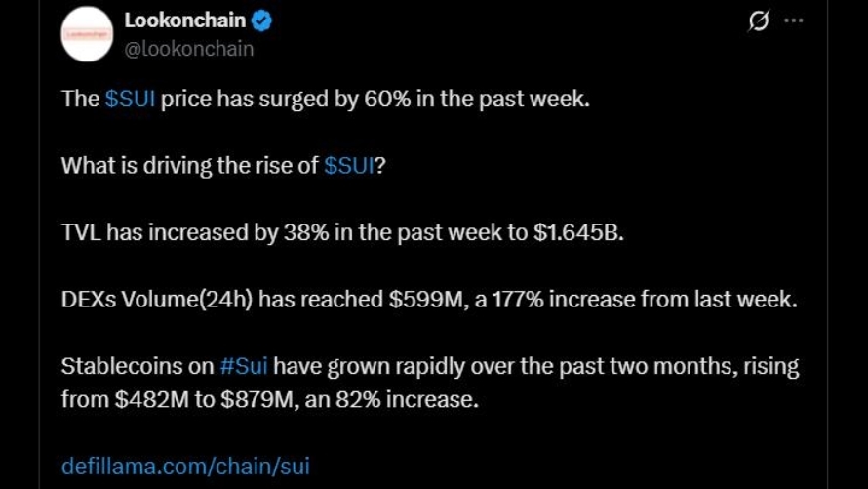Open the #Sui hashtag

point(244,366)
